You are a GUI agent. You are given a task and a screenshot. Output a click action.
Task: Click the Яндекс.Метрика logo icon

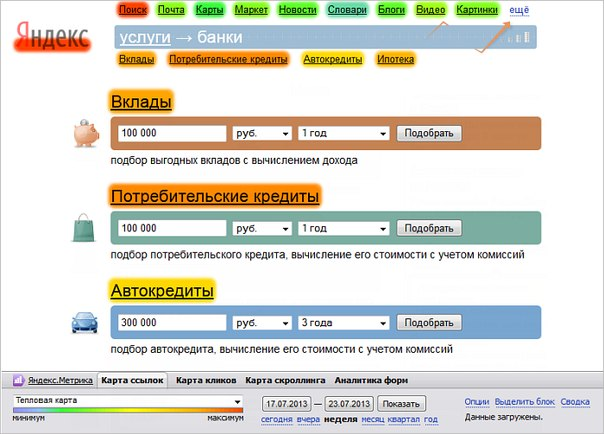pos(18,380)
